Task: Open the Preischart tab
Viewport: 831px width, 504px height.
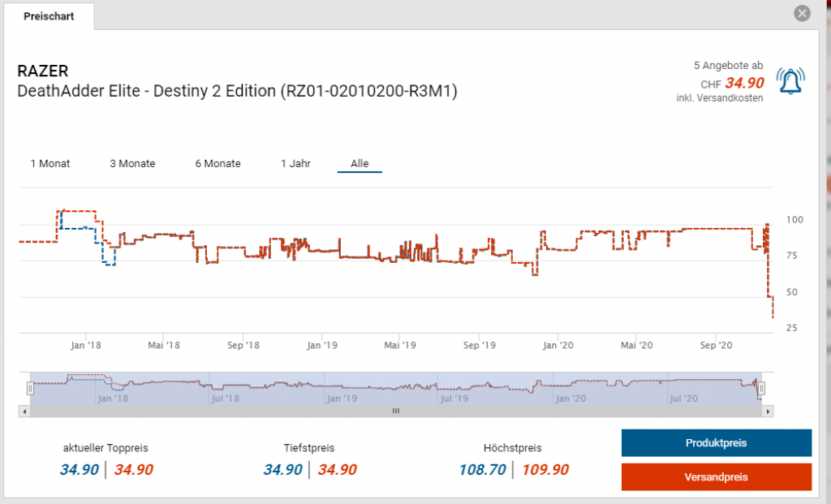Action: pos(49,16)
